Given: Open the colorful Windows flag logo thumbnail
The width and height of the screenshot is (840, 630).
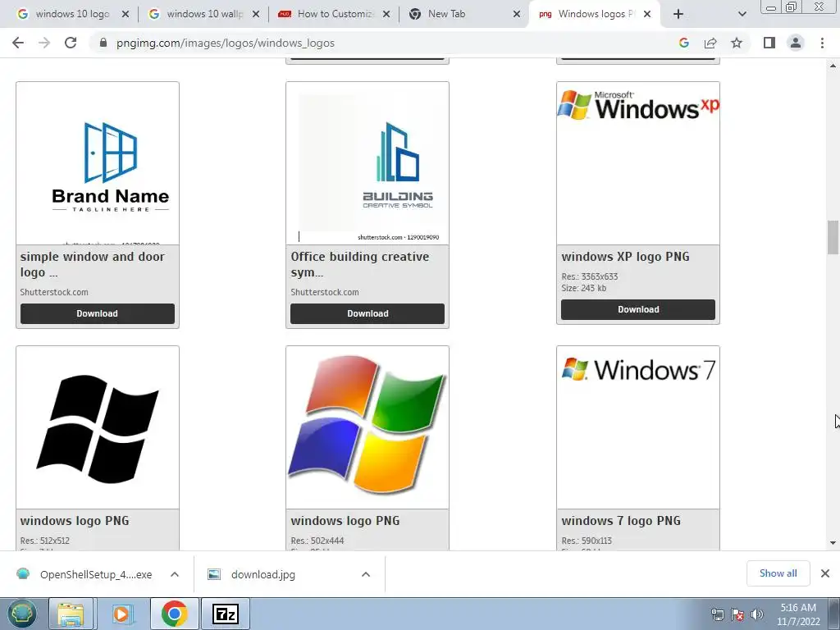Looking at the screenshot, I should coord(367,427).
